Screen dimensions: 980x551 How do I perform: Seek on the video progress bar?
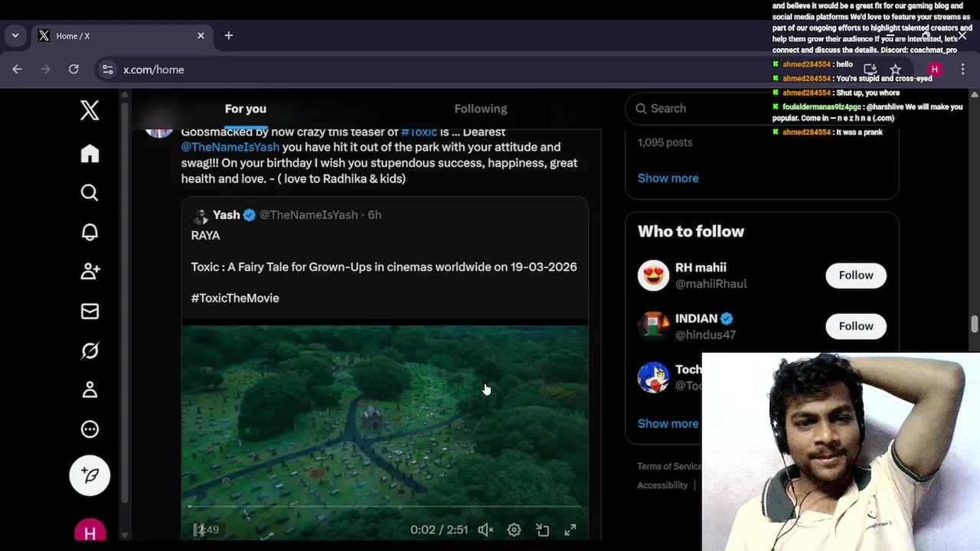tap(384, 507)
